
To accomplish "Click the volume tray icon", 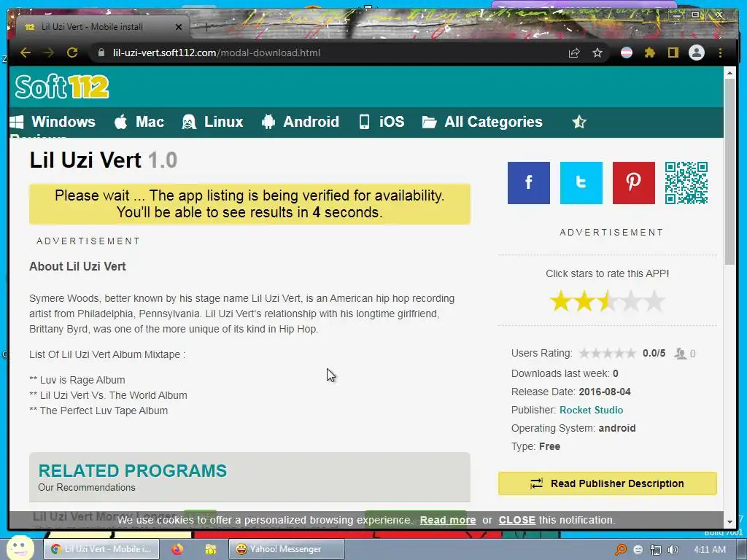I will (x=673, y=550).
